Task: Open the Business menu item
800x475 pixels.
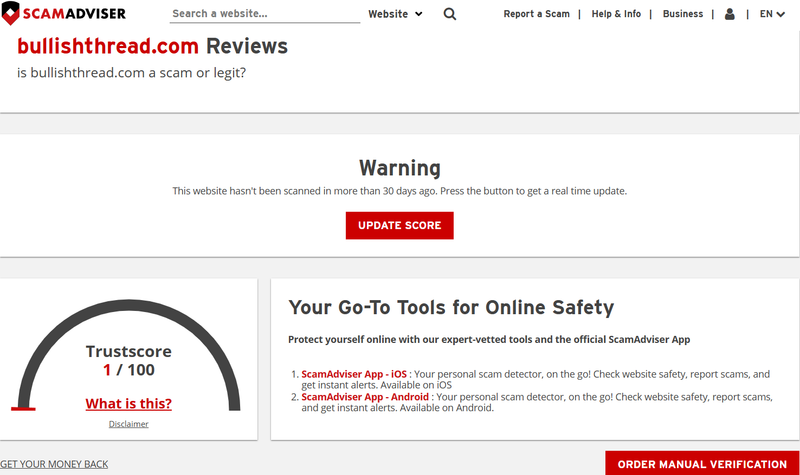Action: point(683,14)
